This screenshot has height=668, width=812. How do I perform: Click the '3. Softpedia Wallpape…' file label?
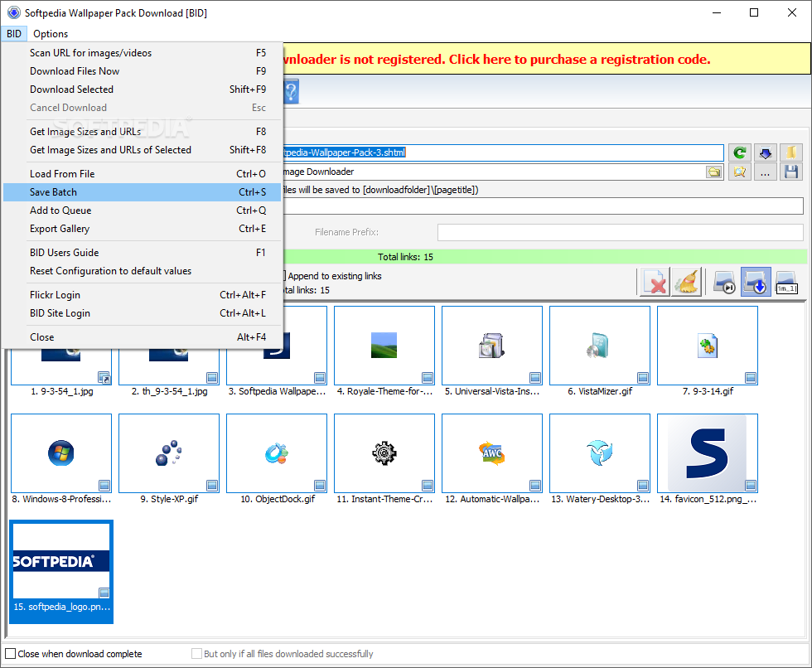click(x=277, y=391)
